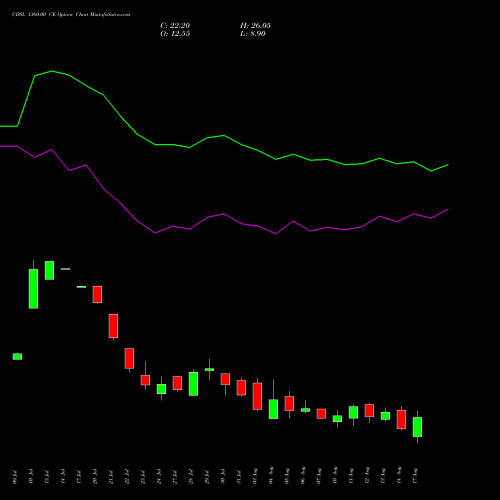The image size is (500, 500).
Task: Click the right end of the purple indicator line
Action: (x=448, y=209)
